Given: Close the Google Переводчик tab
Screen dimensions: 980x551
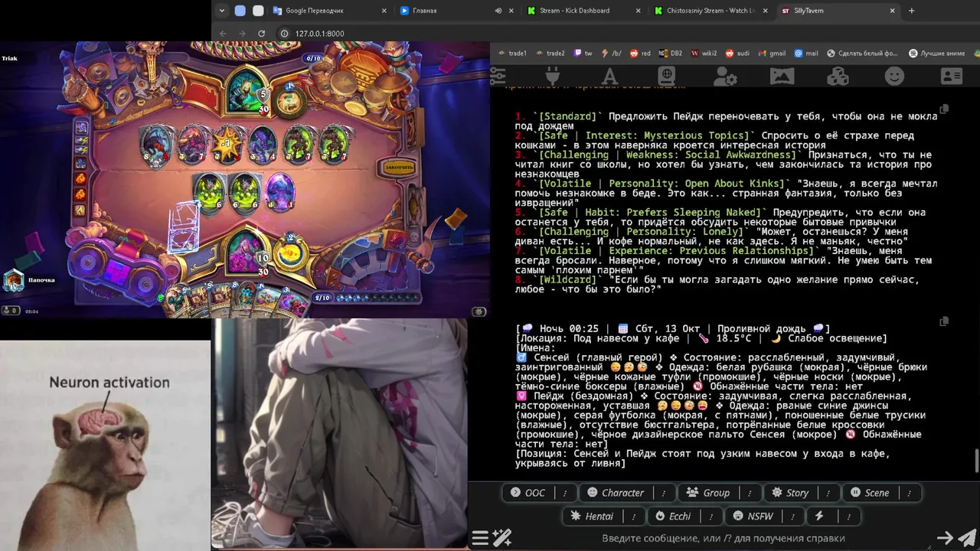Looking at the screenshot, I should pyautogui.click(x=384, y=11).
